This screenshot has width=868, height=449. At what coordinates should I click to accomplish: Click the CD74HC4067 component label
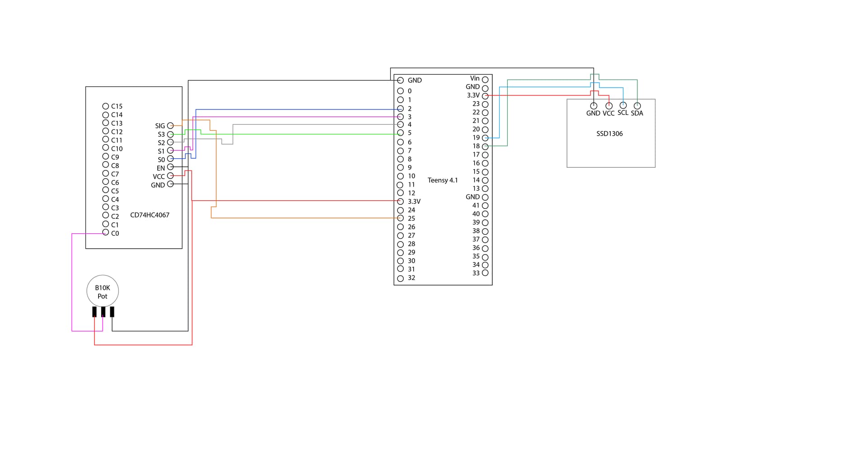pyautogui.click(x=150, y=215)
